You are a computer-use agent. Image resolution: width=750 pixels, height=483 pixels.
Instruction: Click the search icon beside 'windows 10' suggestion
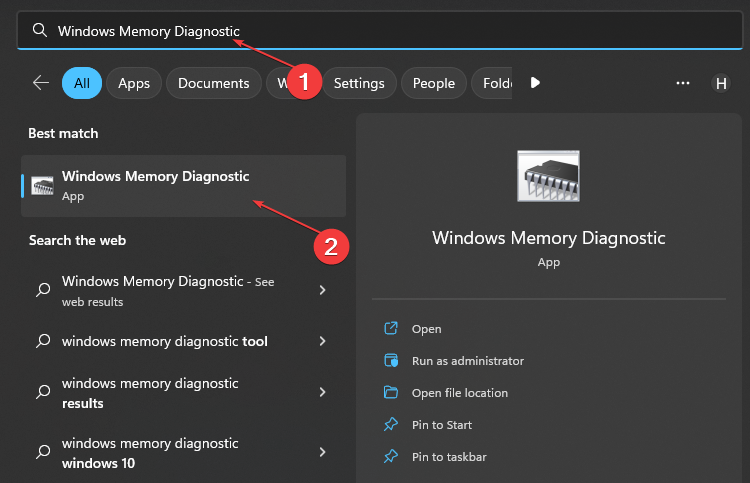coord(43,452)
